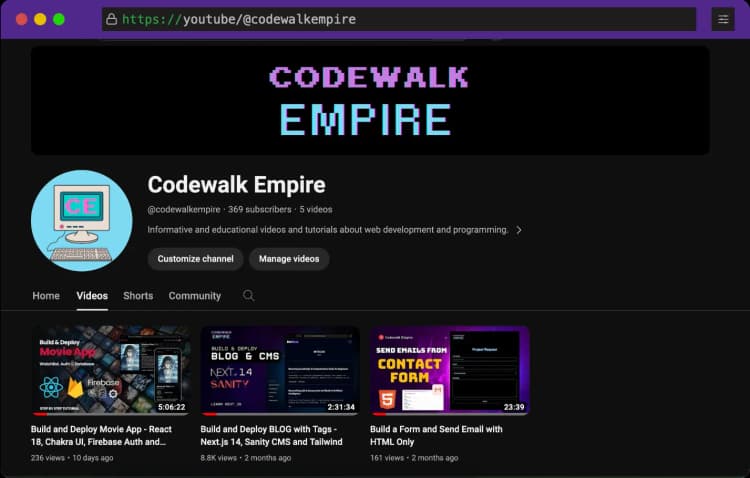This screenshot has width=750, height=478.
Task: Open the Contact Form video thumbnail
Action: (x=449, y=370)
